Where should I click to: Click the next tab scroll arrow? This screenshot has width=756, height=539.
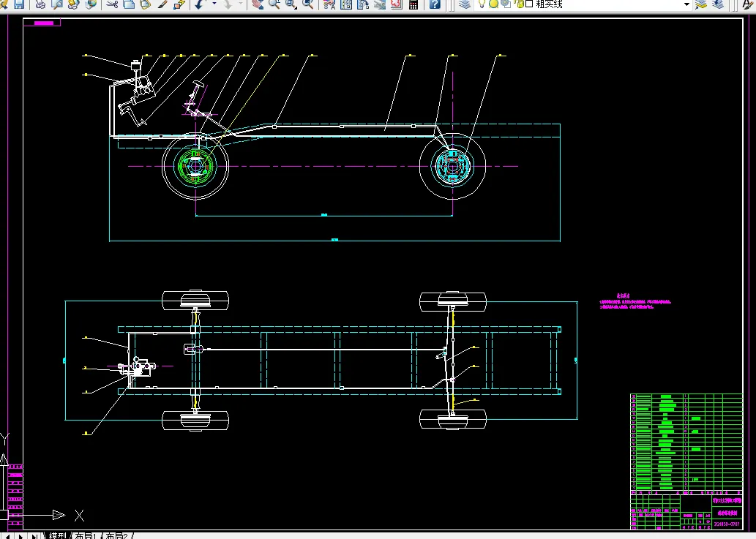click(20, 536)
